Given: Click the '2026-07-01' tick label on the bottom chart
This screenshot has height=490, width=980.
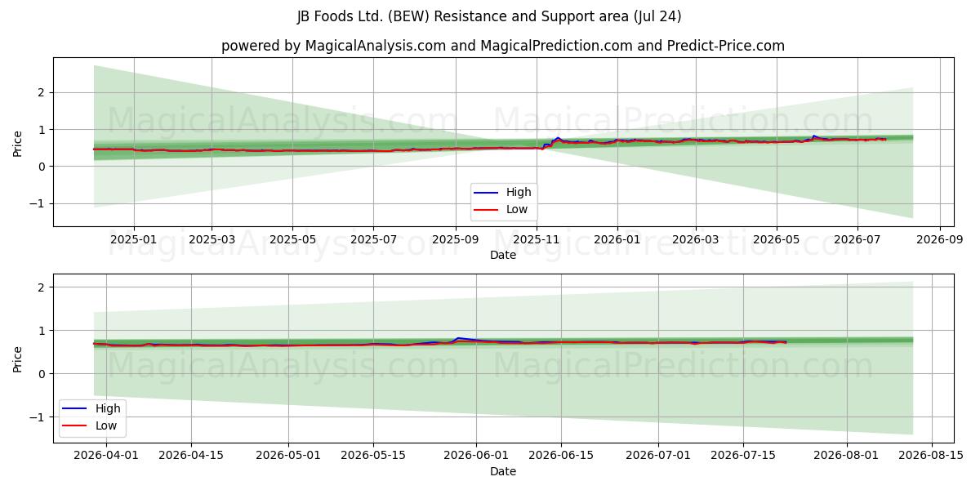Looking at the screenshot, I should (658, 457).
